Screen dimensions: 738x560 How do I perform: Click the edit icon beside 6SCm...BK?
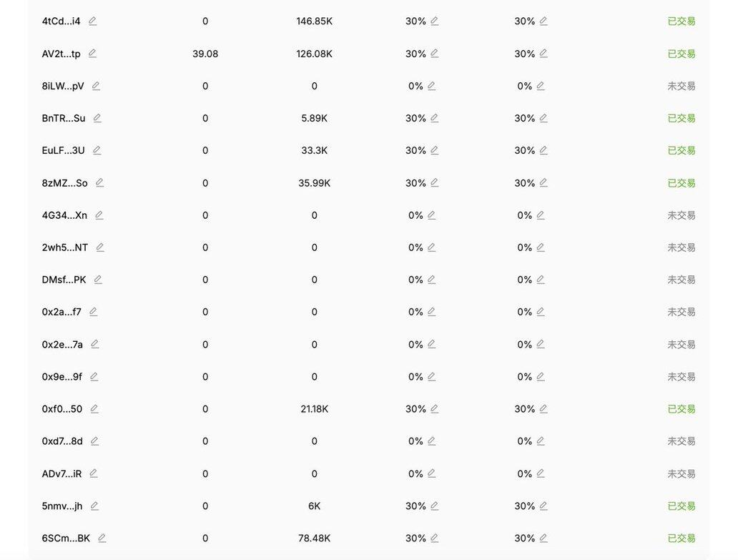tap(102, 538)
